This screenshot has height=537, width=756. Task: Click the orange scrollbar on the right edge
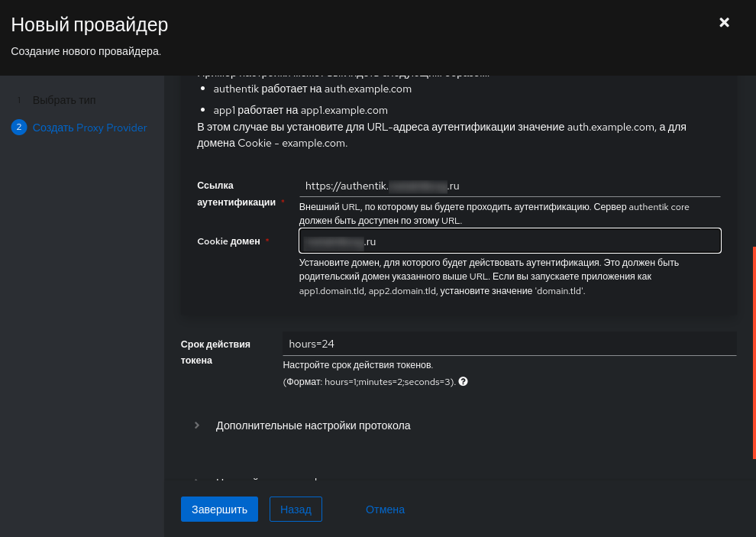(x=754, y=353)
